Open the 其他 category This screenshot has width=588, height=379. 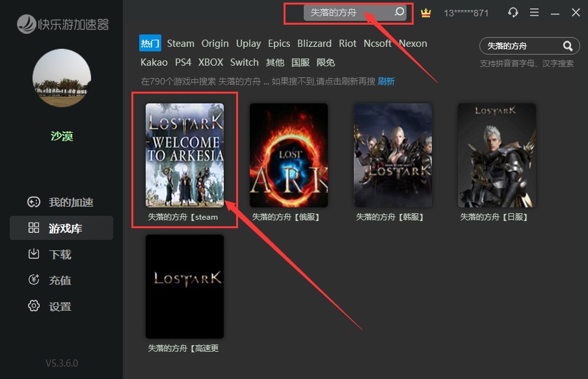point(275,62)
